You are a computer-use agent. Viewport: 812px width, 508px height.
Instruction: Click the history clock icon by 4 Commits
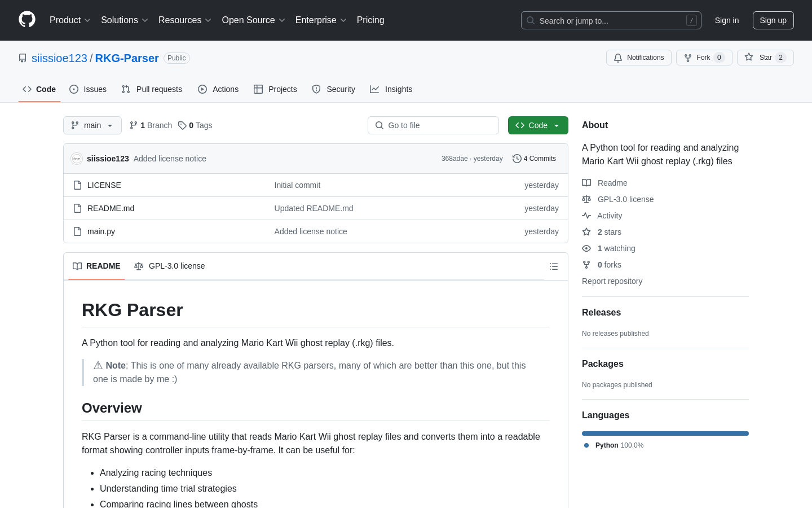coord(517,159)
